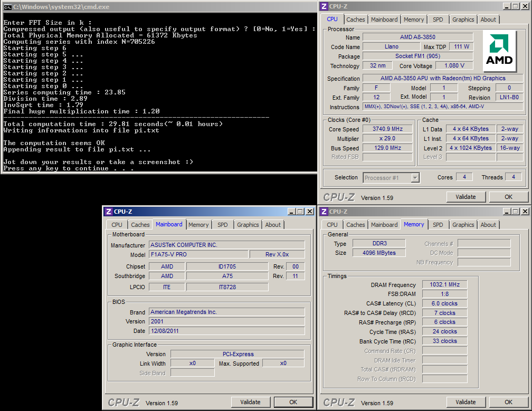Click the IT8728 LPCIO field
This screenshot has width=532, height=411.
[x=227, y=287]
